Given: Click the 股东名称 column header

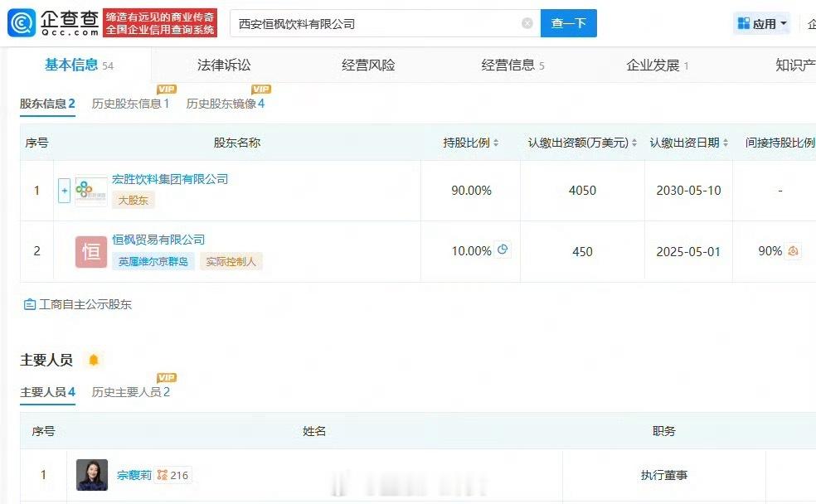Looking at the screenshot, I should 237,143.
